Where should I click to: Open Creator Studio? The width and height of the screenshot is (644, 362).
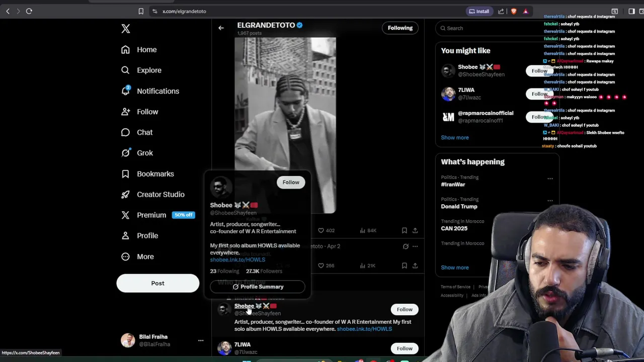click(153, 194)
